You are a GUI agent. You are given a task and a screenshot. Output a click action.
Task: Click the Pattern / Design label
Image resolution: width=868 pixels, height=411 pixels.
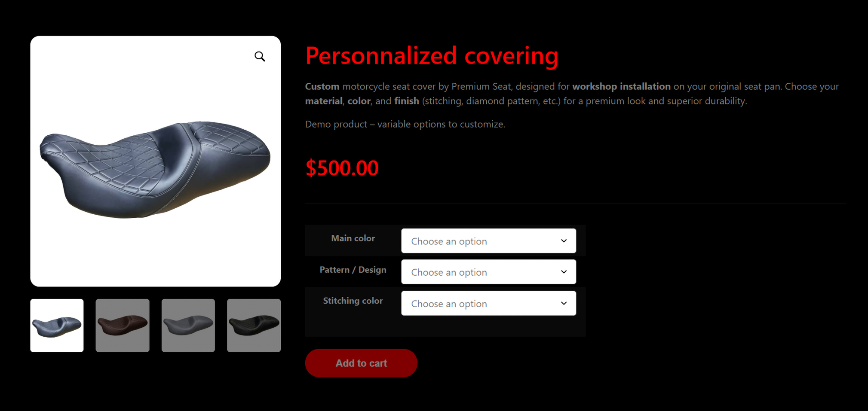tap(353, 270)
